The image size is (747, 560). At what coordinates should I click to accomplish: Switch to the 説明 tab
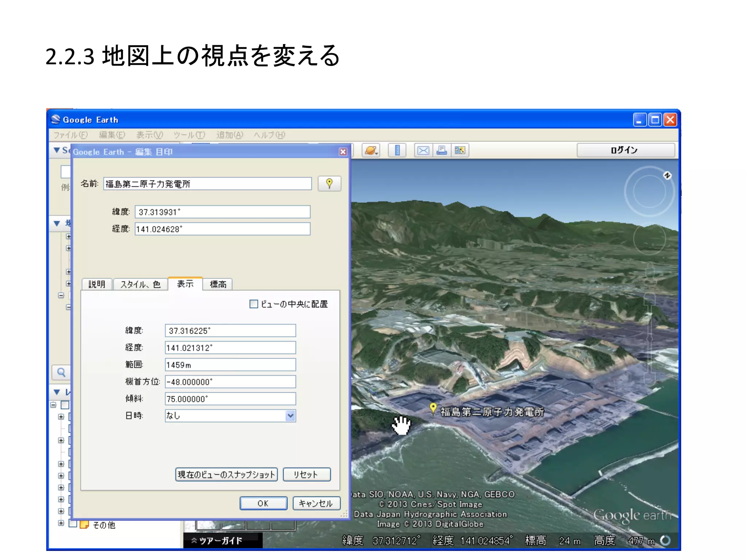tap(97, 284)
